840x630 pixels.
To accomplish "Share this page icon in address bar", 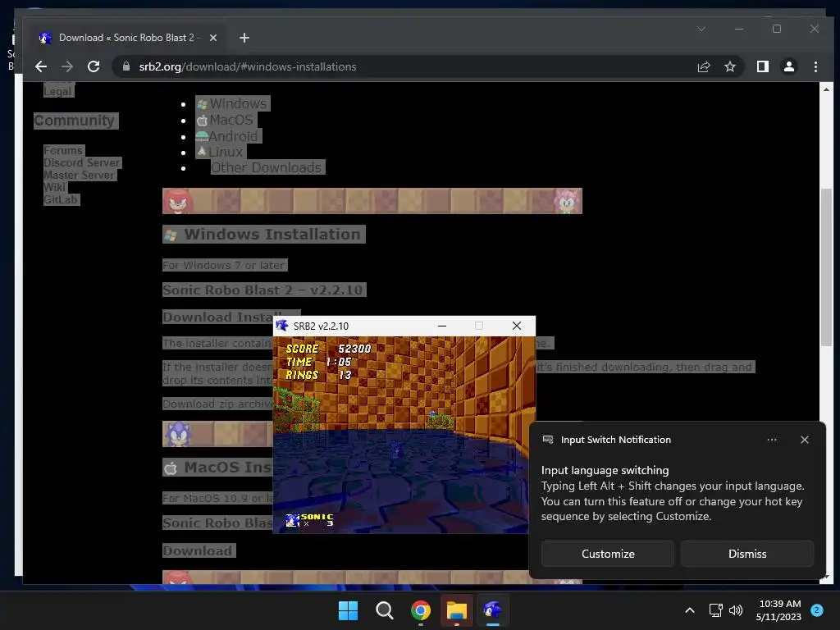I will [x=703, y=66].
